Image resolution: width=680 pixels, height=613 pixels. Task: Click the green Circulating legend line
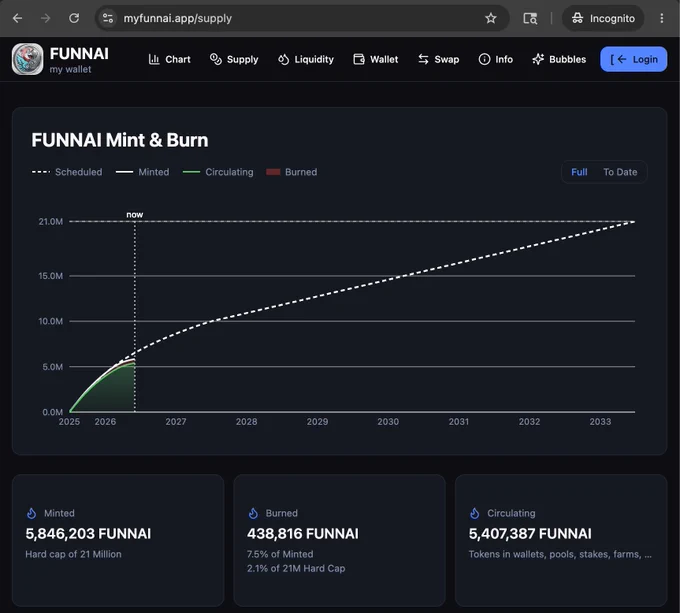tap(191, 172)
